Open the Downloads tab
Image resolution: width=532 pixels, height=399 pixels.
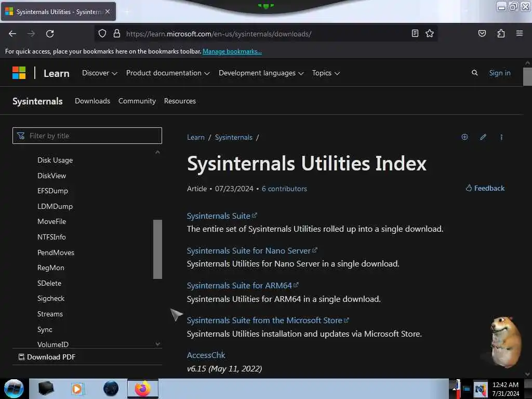pyautogui.click(x=92, y=101)
